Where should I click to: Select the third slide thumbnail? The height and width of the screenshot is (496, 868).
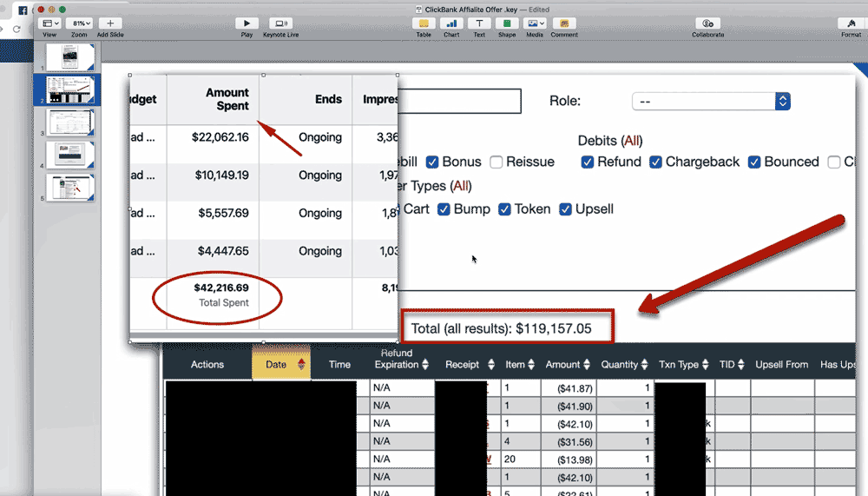(x=69, y=122)
